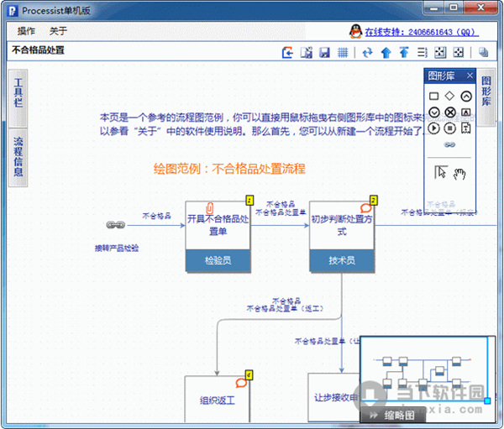Open the 工具栏 side tab

(18, 98)
